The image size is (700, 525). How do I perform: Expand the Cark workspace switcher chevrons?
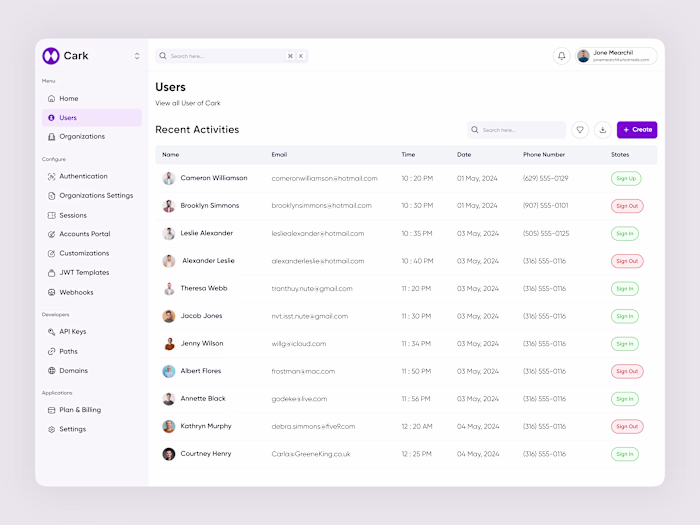pos(137,56)
